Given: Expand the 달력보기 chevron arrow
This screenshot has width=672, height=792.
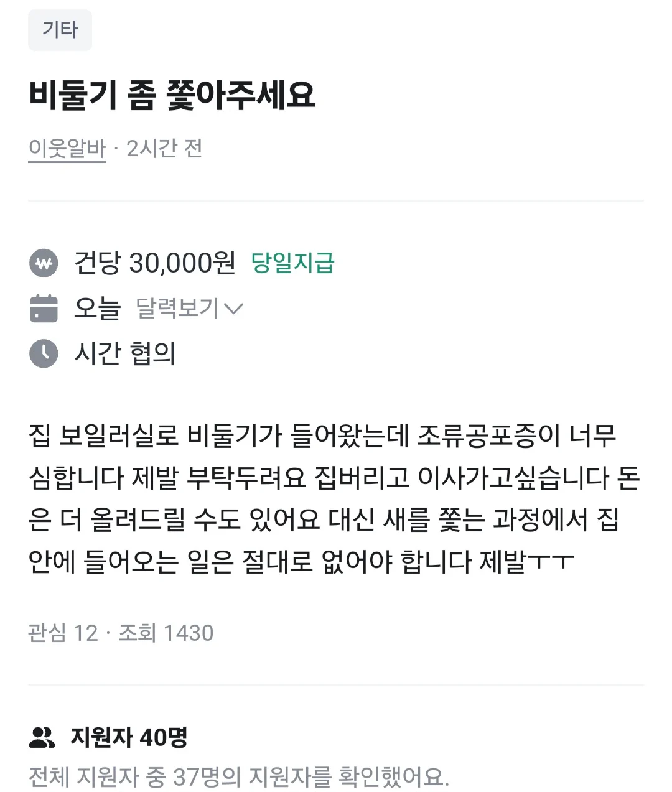Looking at the screenshot, I should point(233,309).
